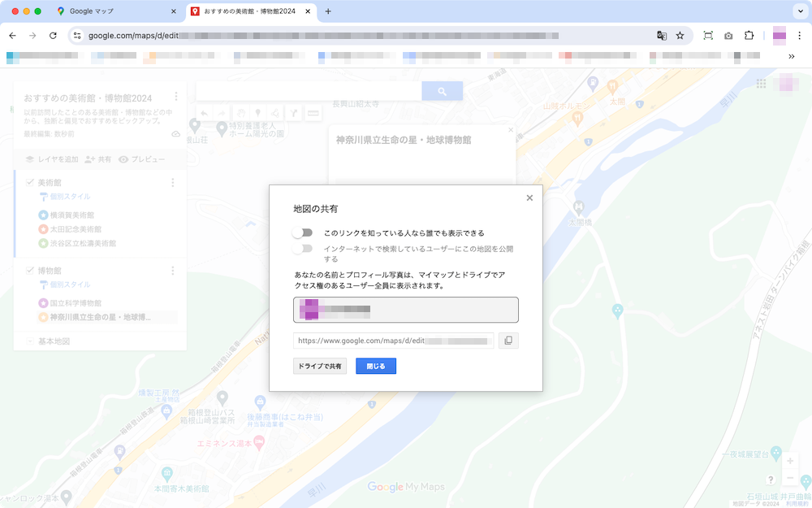Viewport: 812px width, 508px height.
Task: Select the add marker tool
Action: coord(258,113)
